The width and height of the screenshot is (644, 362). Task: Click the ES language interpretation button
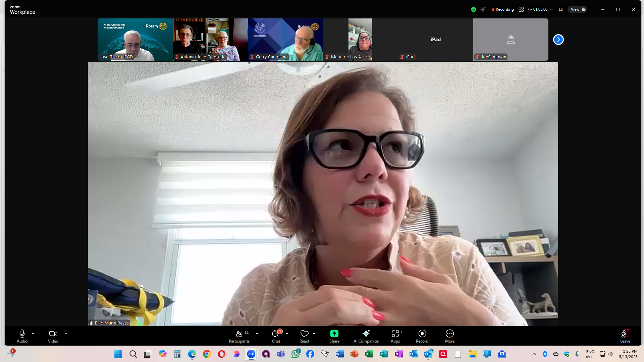click(561, 9)
